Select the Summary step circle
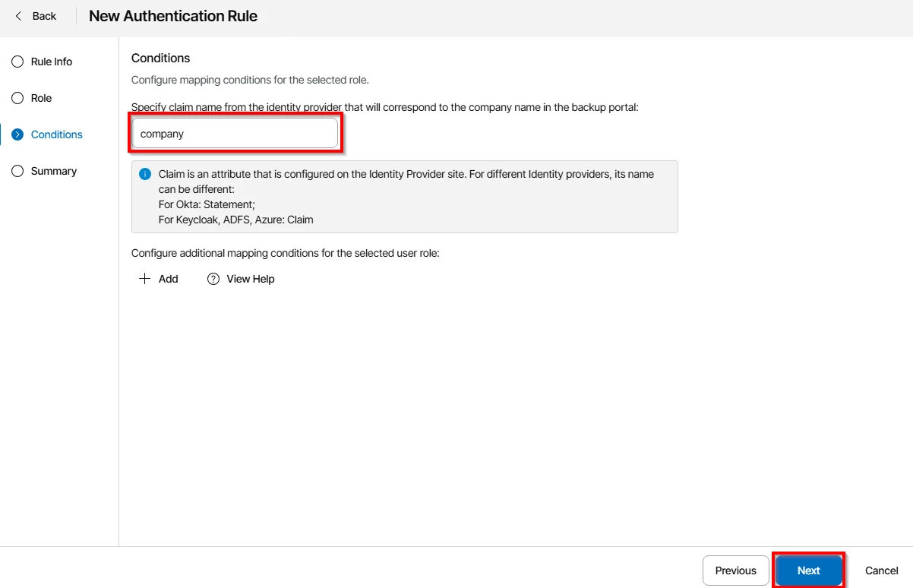Image resolution: width=913 pixels, height=588 pixels. (x=17, y=171)
